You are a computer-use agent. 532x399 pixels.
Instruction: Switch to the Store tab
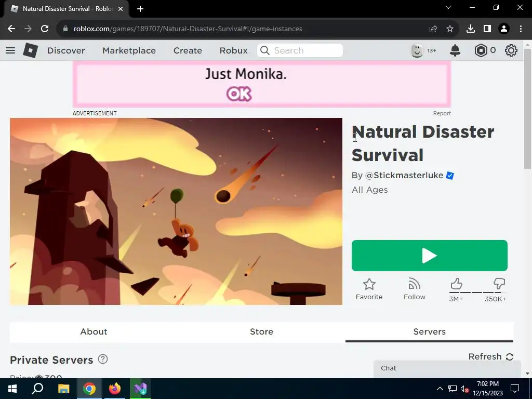(261, 331)
